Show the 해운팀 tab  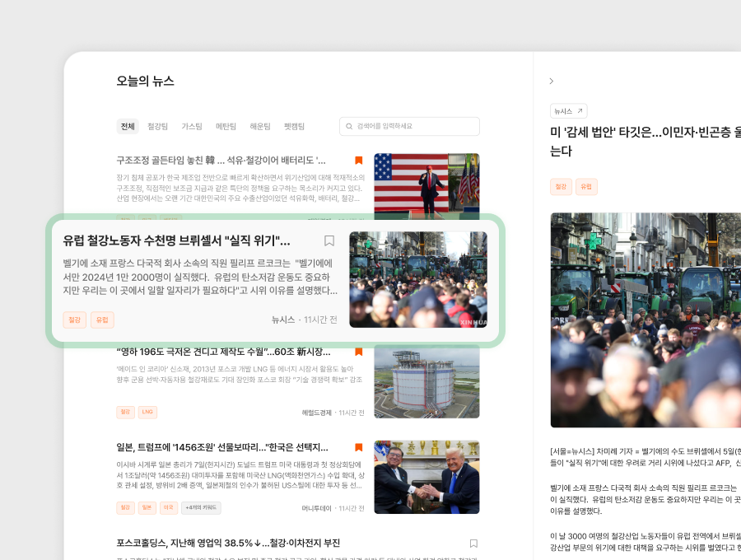(x=260, y=127)
